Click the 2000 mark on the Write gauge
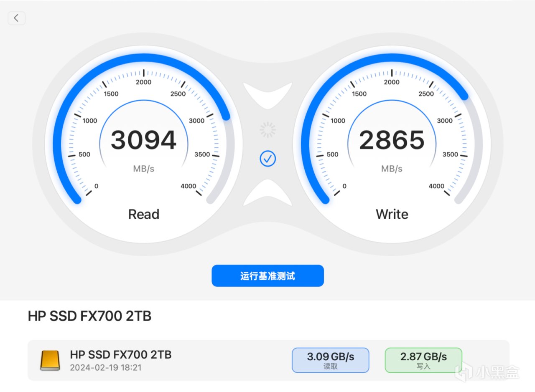This screenshot has width=535, height=392. tap(392, 82)
